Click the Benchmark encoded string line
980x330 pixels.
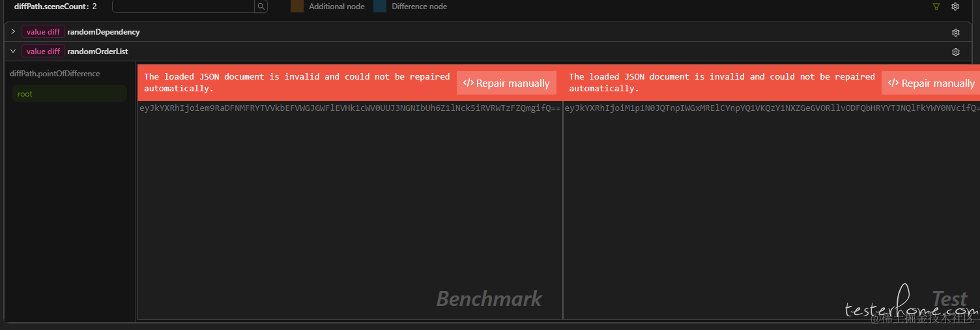[350, 108]
